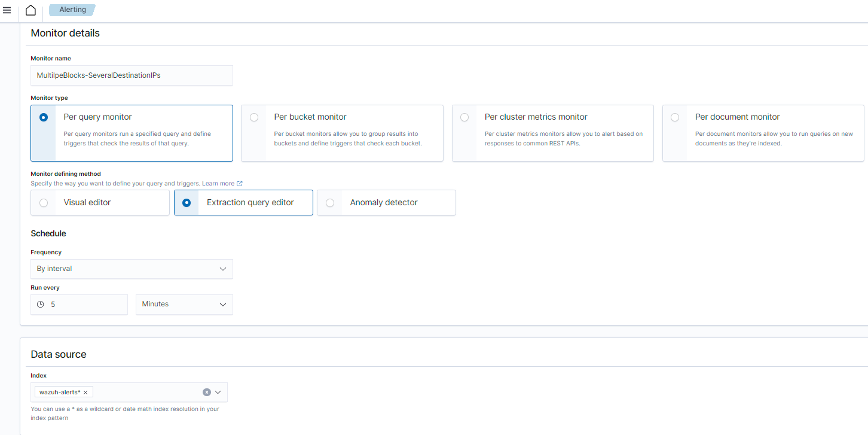Open the Minutes unit dropdown

click(x=184, y=305)
